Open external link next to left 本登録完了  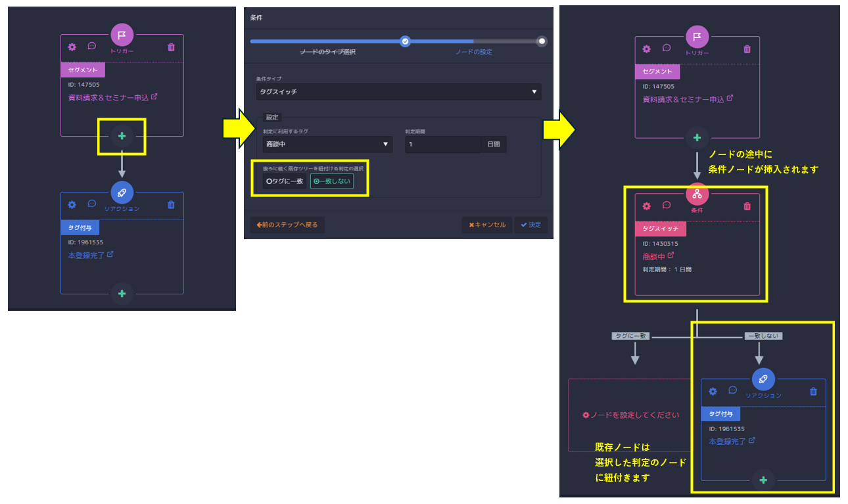[110, 254]
